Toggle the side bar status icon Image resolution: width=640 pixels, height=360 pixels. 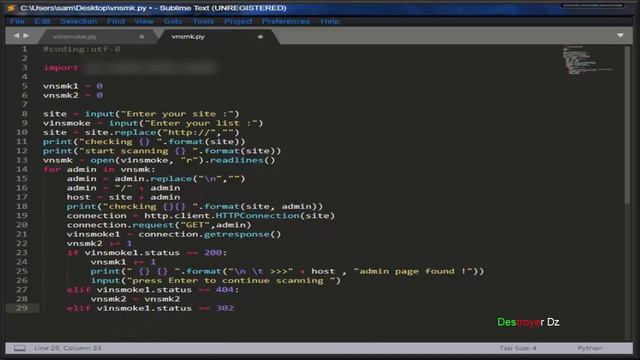point(20,348)
